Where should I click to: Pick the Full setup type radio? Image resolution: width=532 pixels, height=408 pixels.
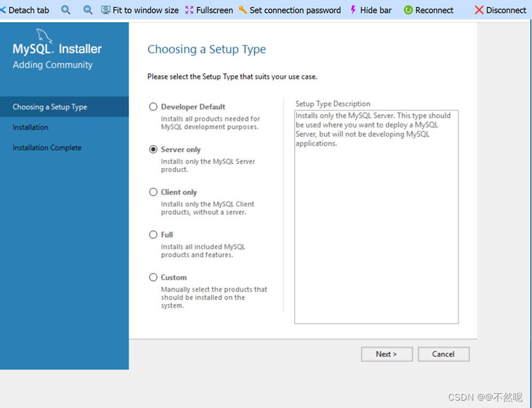[153, 234]
